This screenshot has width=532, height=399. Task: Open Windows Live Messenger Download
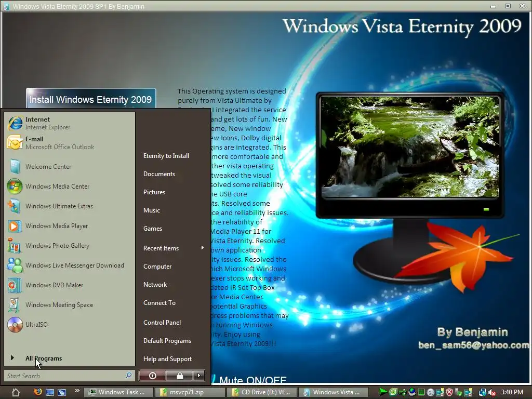[70, 265]
